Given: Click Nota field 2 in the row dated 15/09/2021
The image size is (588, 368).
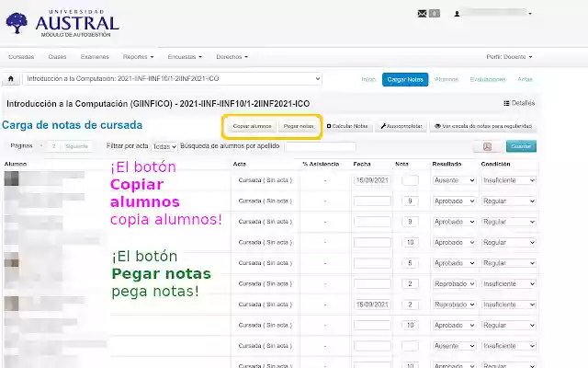Looking at the screenshot, I should coord(410,305).
